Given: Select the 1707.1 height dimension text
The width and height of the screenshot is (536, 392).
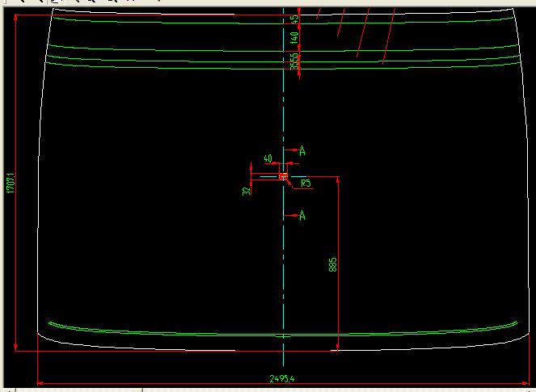Looking at the screenshot, I should coord(10,183).
